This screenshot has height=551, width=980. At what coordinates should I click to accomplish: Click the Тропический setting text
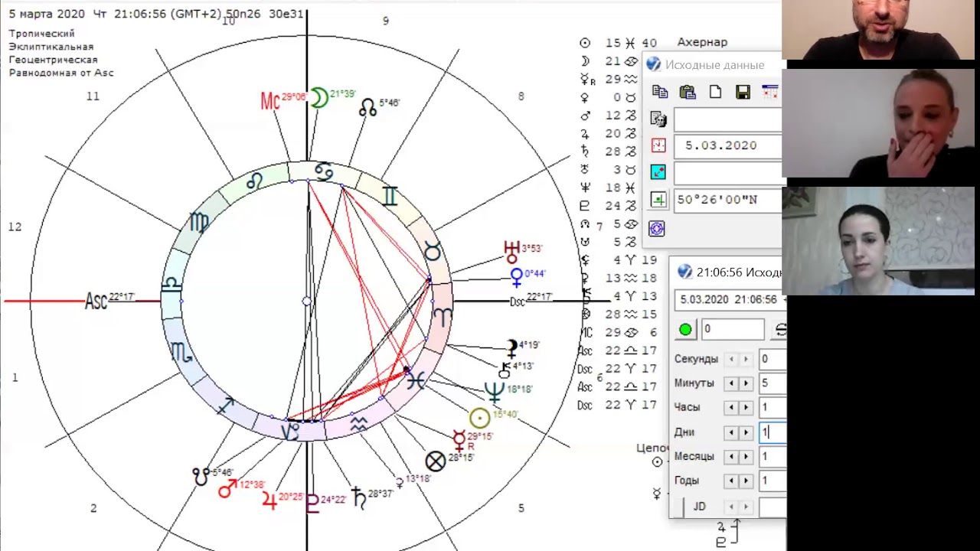pyautogui.click(x=41, y=34)
